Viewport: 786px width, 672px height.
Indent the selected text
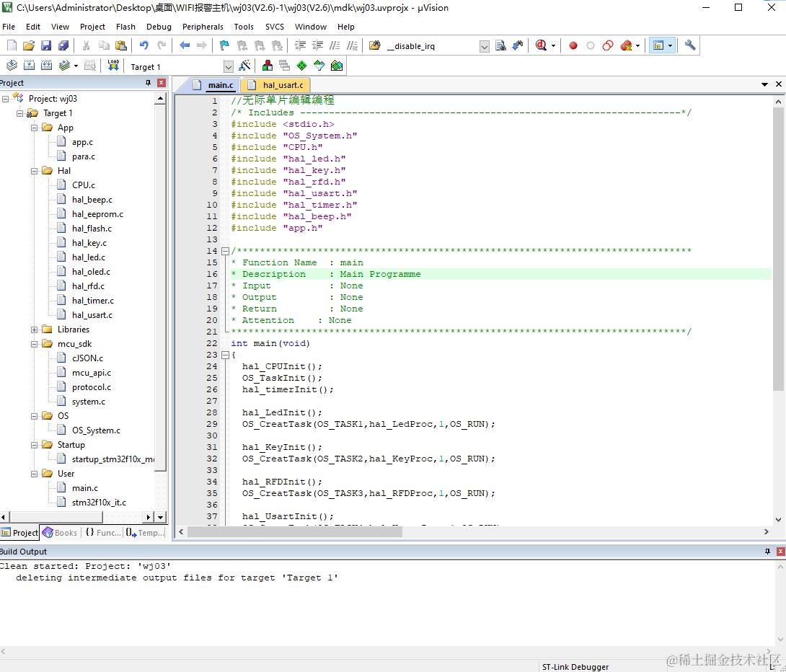coord(300,45)
